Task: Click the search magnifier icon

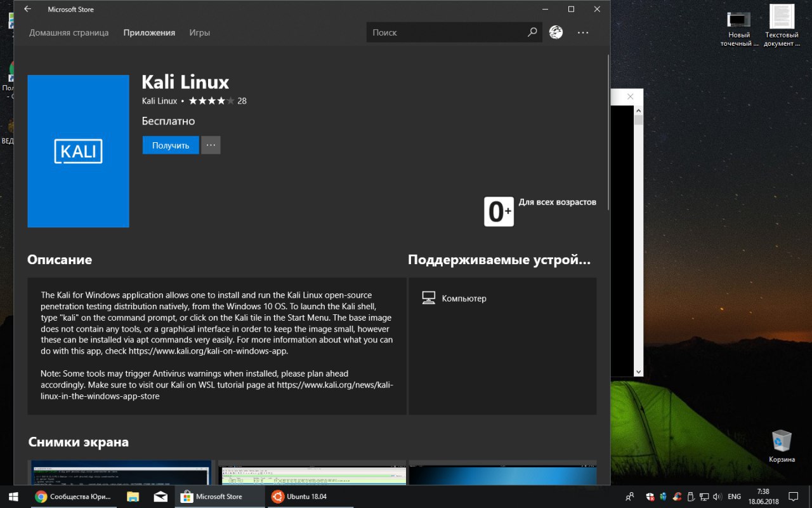Action: tap(532, 32)
